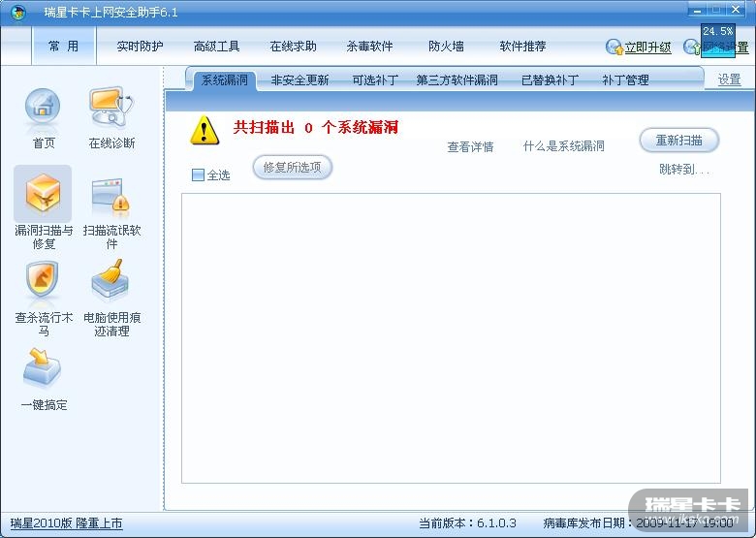Image resolution: width=756 pixels, height=538 pixels.
Task: Toggle the 全选 select-all checkbox
Action: tap(198, 174)
